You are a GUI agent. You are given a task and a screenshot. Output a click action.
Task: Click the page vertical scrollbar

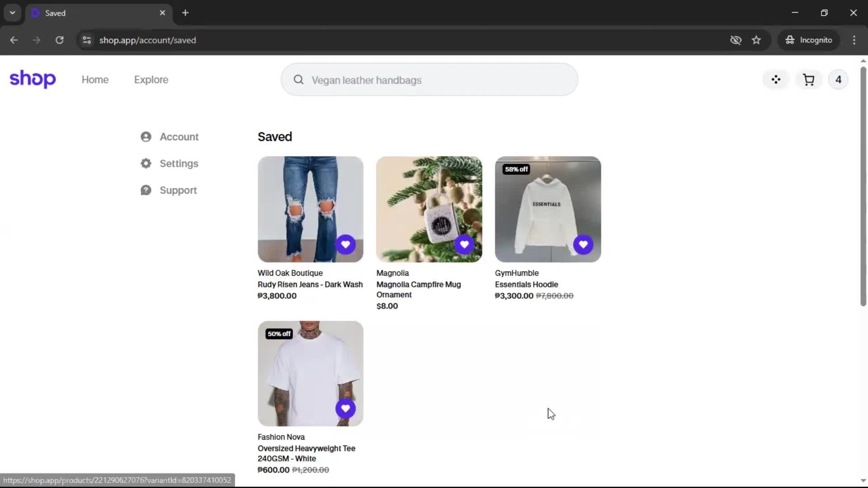[863, 186]
